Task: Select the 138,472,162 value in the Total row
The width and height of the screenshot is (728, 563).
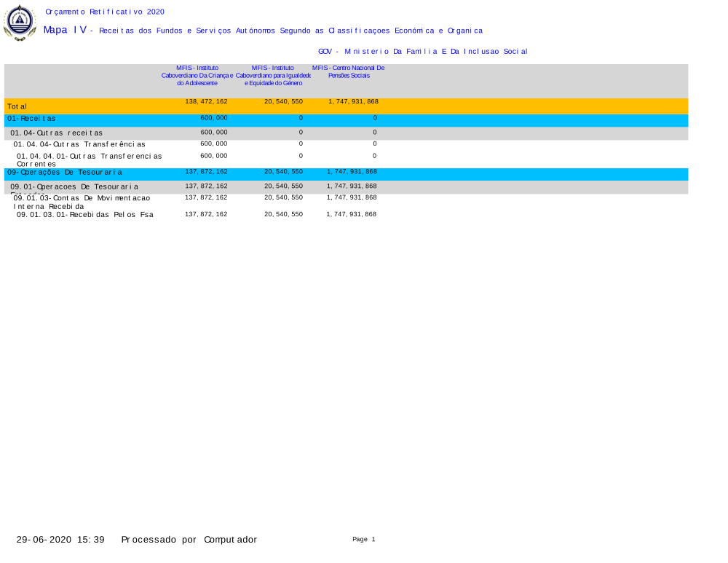Action: [x=206, y=102]
